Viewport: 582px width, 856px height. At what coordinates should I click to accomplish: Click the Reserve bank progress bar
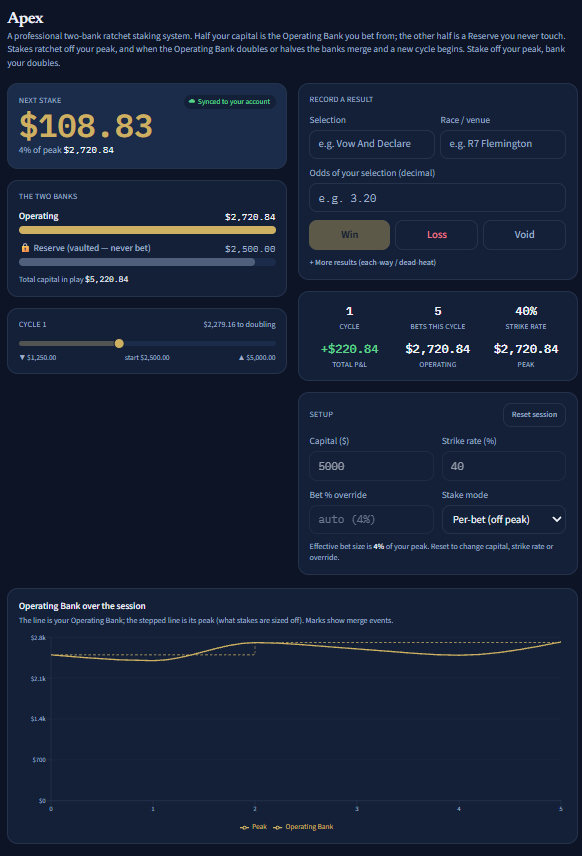pyautogui.click(x=147, y=262)
